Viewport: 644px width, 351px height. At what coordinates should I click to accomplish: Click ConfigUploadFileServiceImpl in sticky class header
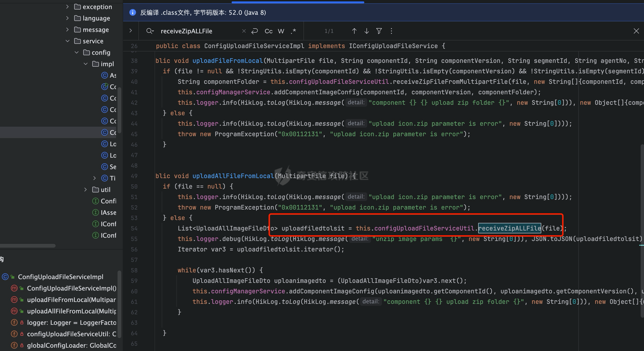coord(254,46)
